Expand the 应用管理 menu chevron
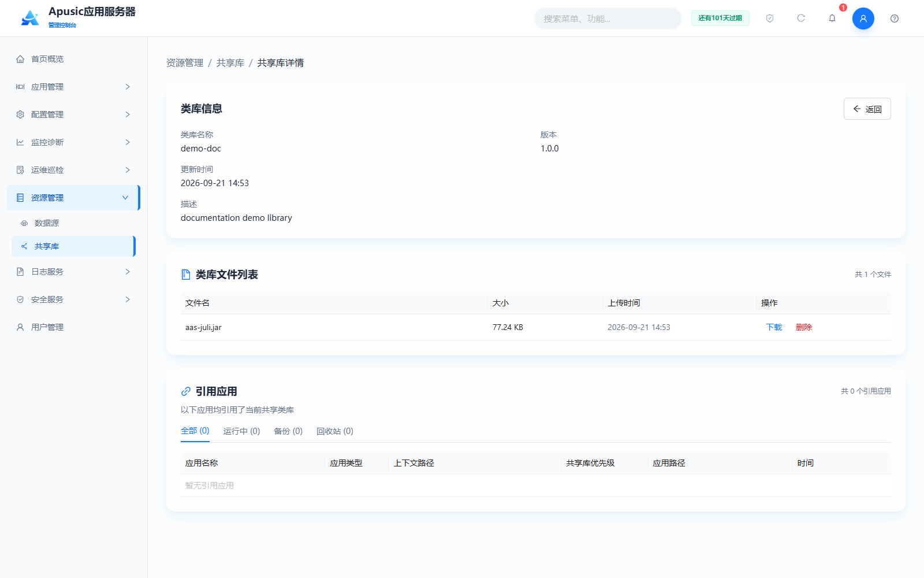Viewport: 924px width, 578px height. [x=128, y=87]
